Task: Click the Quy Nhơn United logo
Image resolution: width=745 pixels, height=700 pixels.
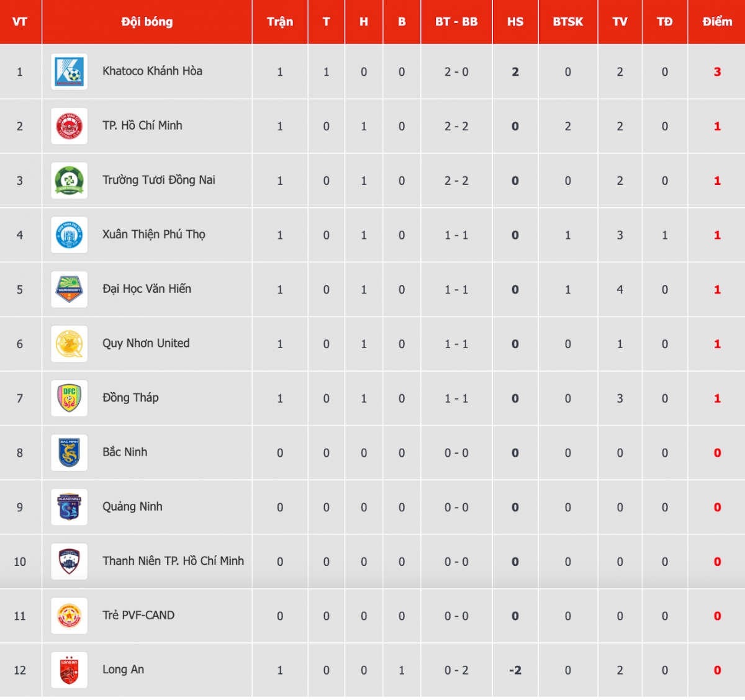Action: [x=69, y=344]
